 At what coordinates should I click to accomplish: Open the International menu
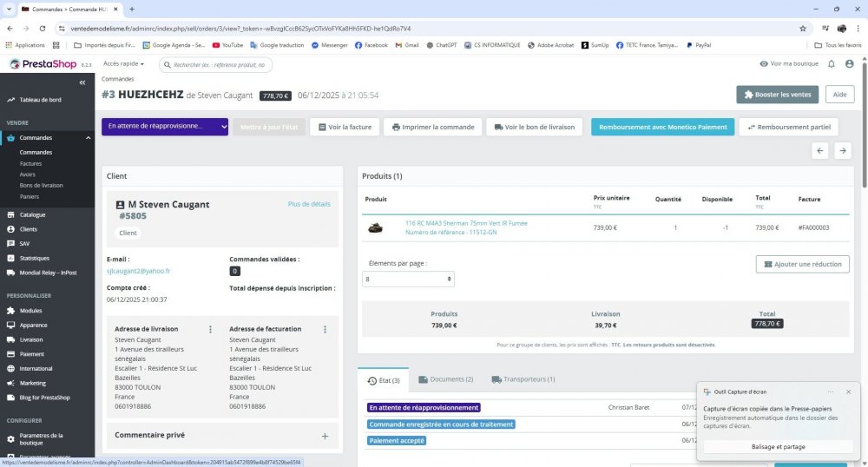36,368
